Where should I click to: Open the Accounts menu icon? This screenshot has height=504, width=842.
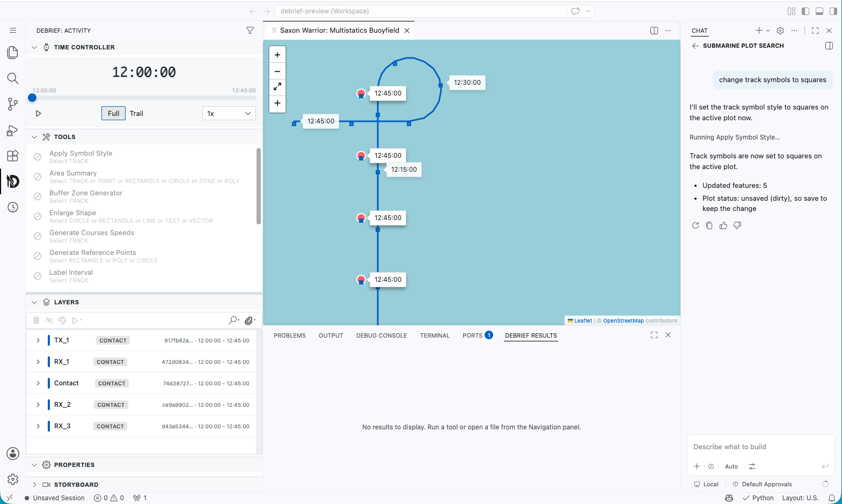click(x=13, y=454)
